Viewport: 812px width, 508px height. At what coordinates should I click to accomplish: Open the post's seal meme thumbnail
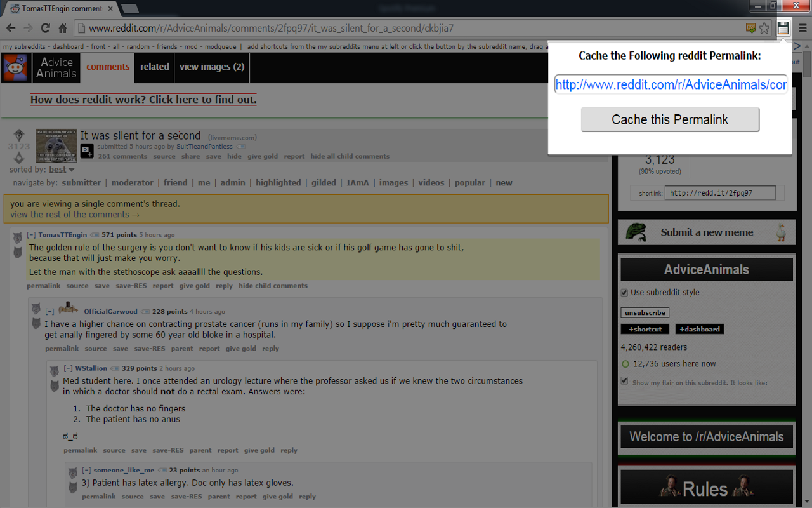click(x=56, y=146)
